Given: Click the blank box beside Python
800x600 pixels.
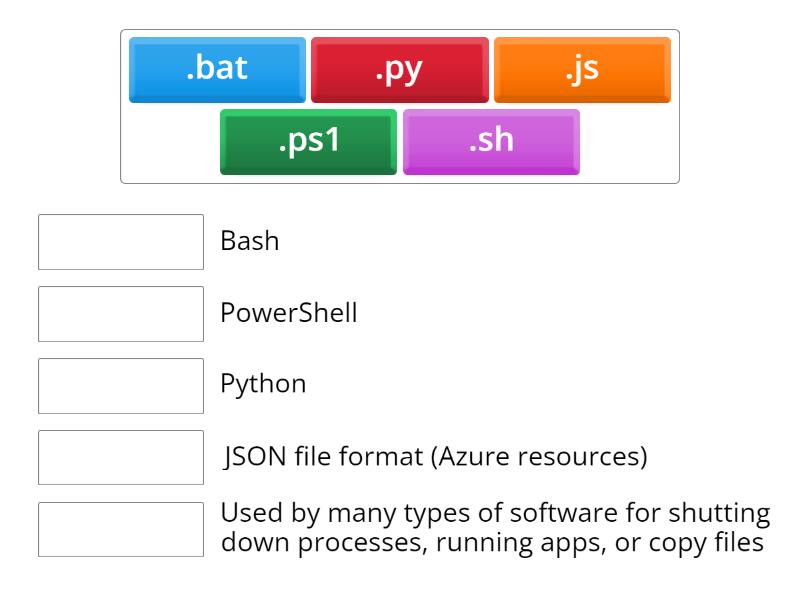Looking at the screenshot, I should (x=121, y=385).
